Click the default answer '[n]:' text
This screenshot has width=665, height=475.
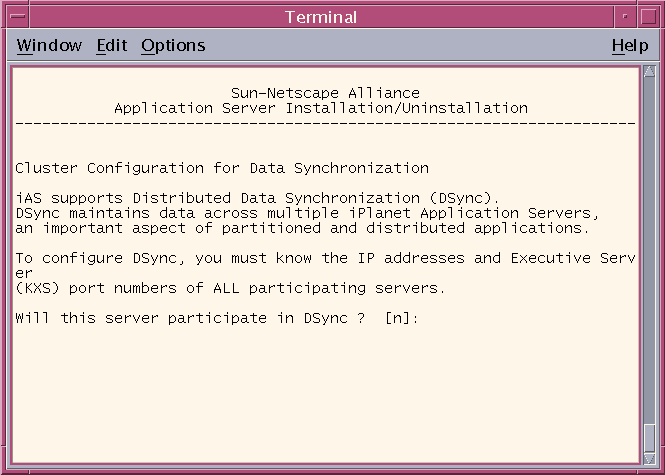[x=402, y=318]
